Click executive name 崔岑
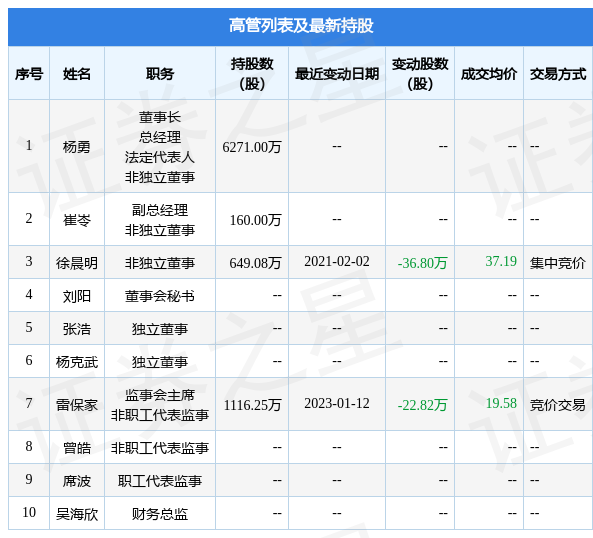 click(x=77, y=220)
